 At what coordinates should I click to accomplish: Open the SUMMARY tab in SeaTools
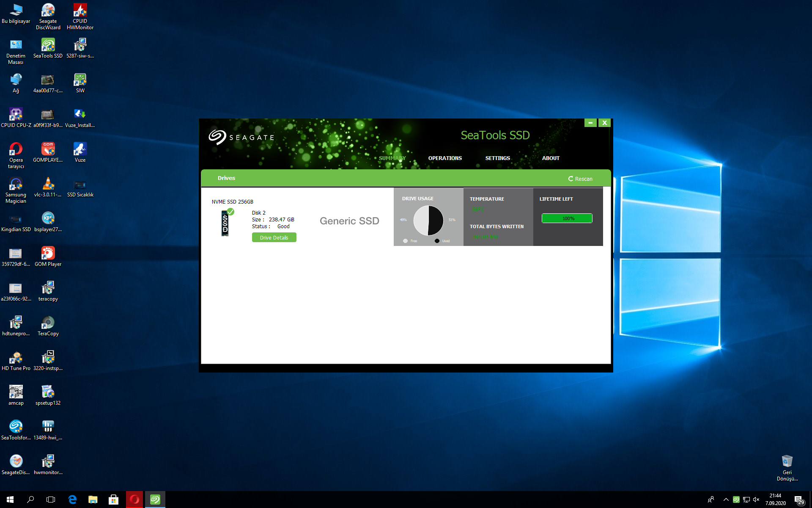click(x=392, y=158)
